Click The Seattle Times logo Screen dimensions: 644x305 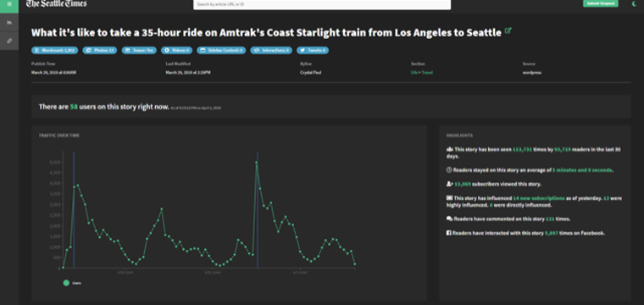click(56, 3)
